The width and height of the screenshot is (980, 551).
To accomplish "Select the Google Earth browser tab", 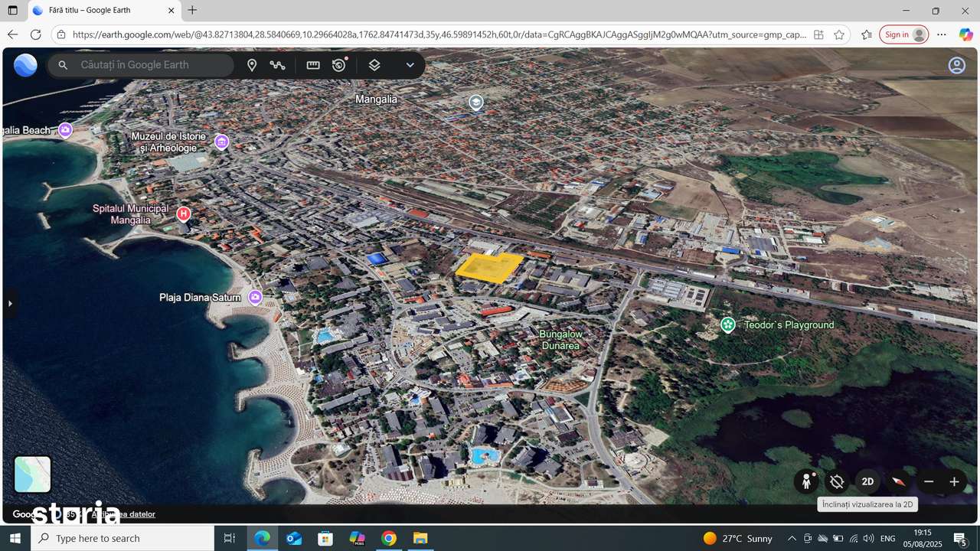I will [x=103, y=11].
